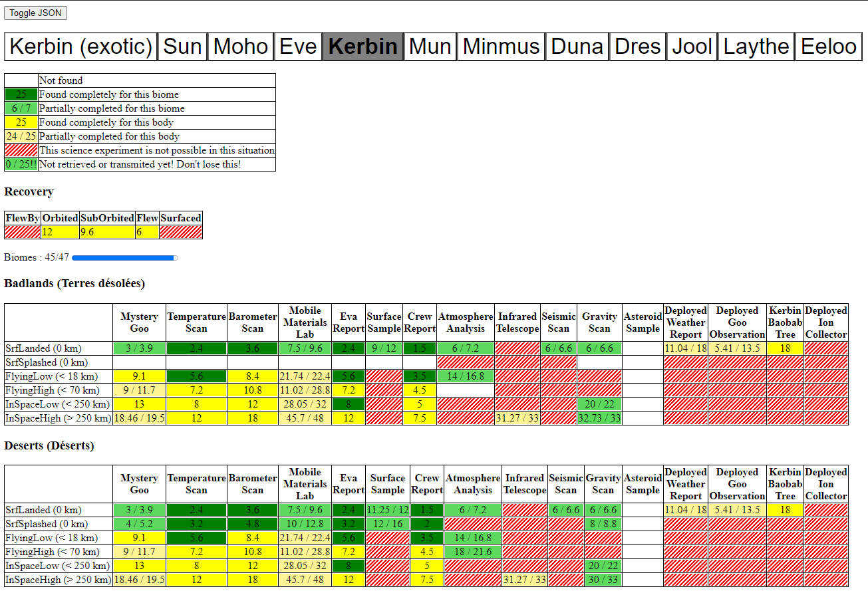Click Deserts InSpaceHigh Mobile Materials Lab '45.7 / 48'
Image resolution: width=868 pixels, height=599 pixels.
point(305,580)
